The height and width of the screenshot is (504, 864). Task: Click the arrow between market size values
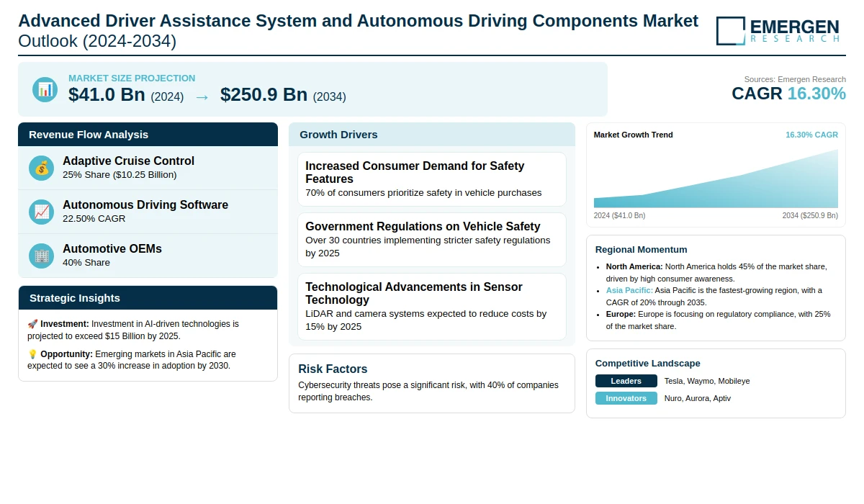(x=202, y=96)
